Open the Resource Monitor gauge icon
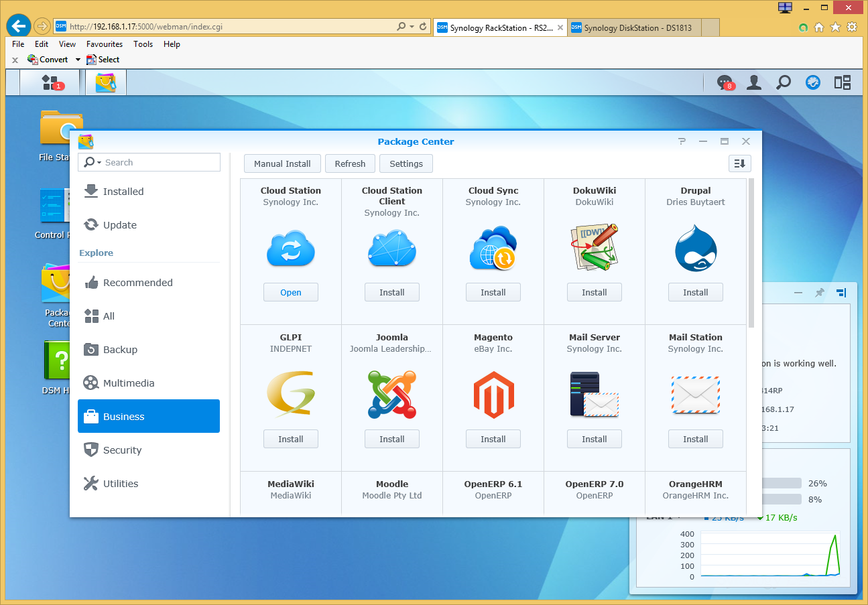This screenshot has width=868, height=605. [812, 82]
